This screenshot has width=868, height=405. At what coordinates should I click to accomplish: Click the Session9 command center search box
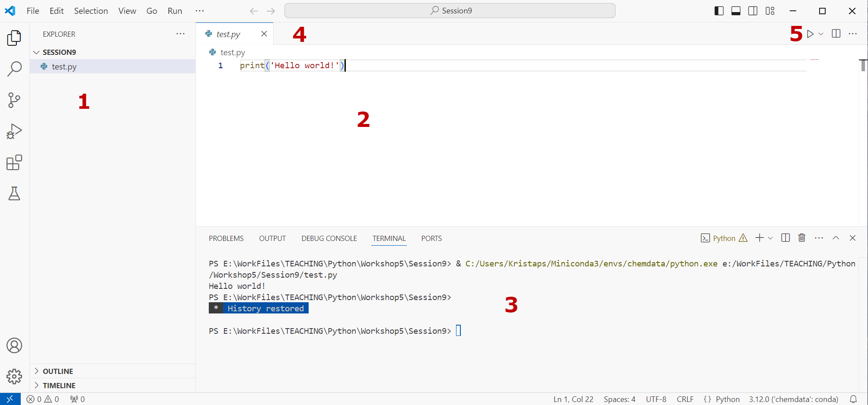coord(450,11)
